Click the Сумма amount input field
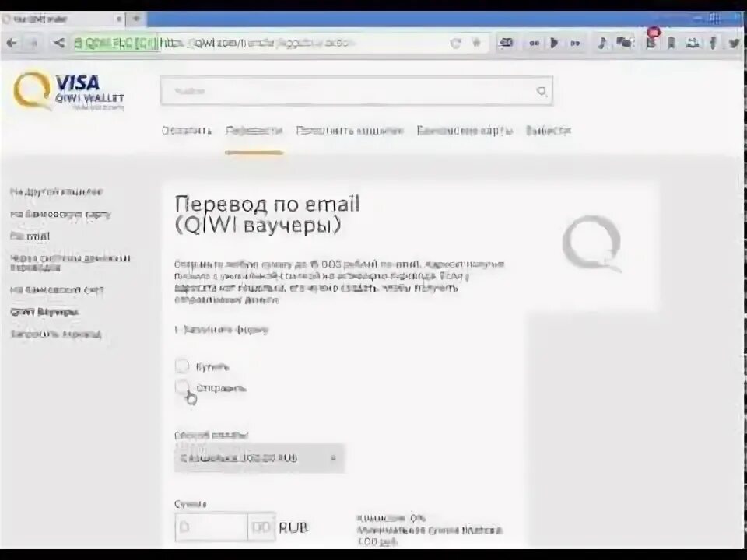Image resolution: width=747 pixels, height=560 pixels. pyautogui.click(x=212, y=527)
